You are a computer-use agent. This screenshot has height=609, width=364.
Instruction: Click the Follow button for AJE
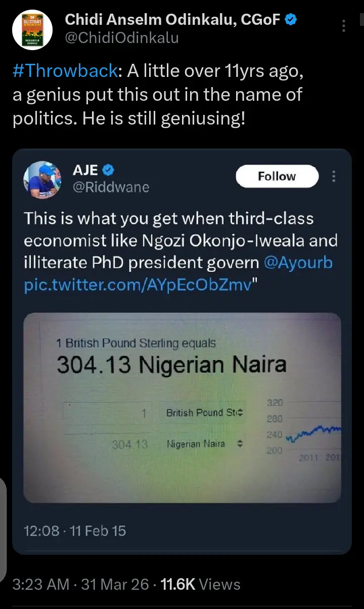(x=277, y=176)
